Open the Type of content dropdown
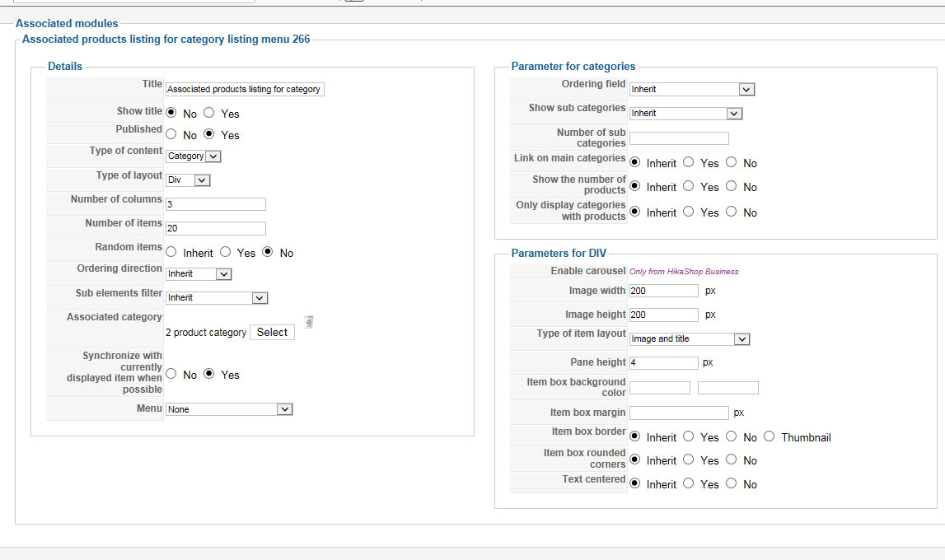 [x=194, y=156]
